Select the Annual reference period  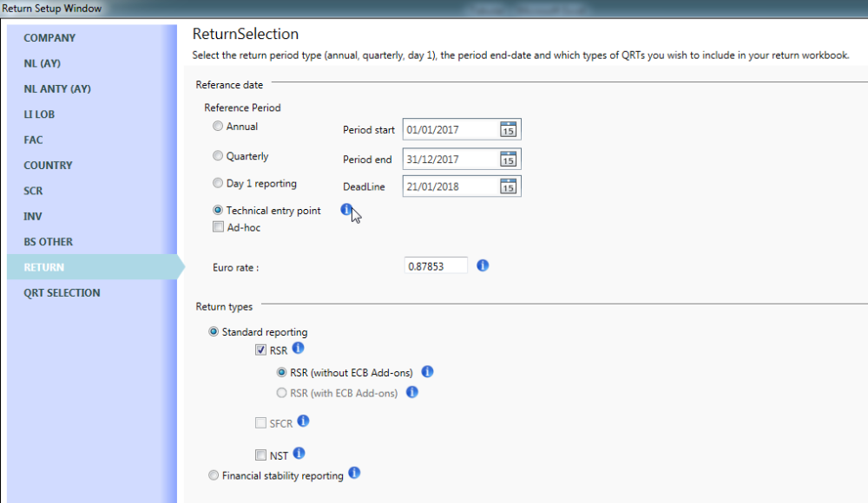click(x=218, y=126)
